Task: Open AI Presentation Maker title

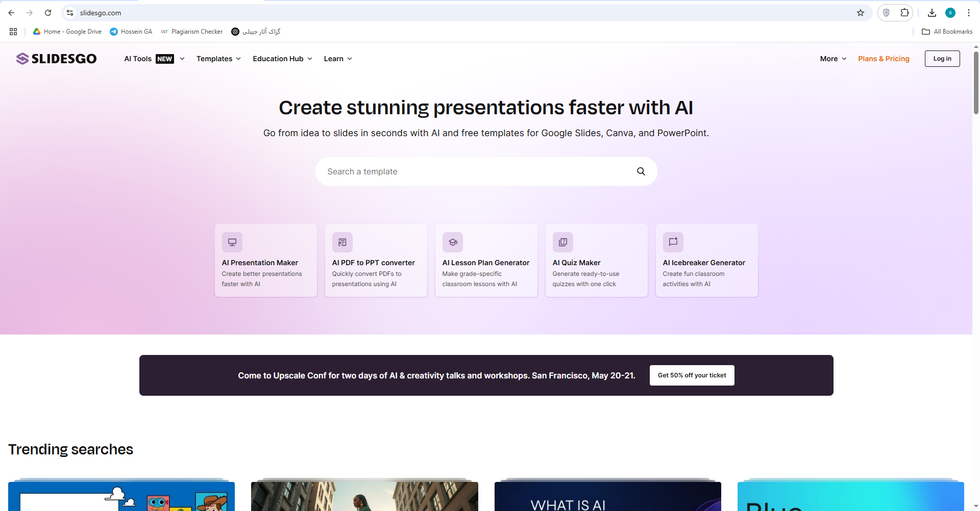Action: click(x=260, y=263)
